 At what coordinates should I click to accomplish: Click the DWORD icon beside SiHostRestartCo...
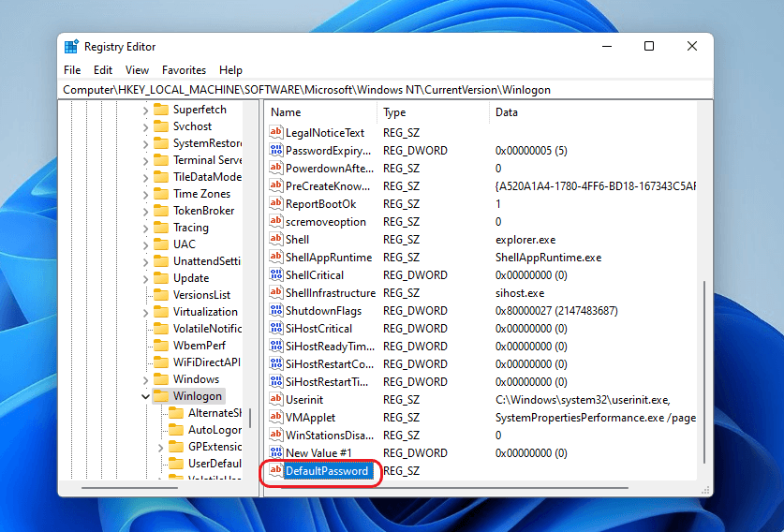click(x=276, y=363)
